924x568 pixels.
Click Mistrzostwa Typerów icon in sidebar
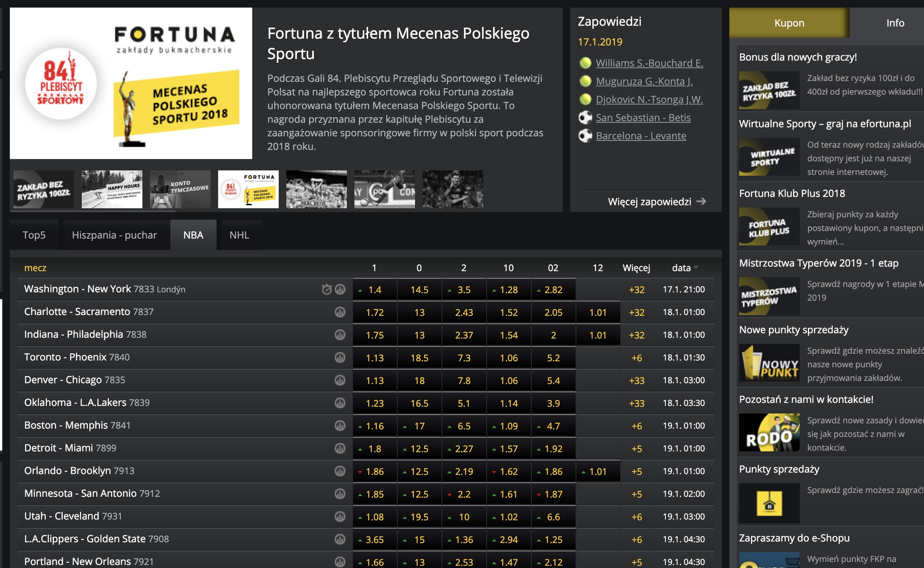pos(769,296)
